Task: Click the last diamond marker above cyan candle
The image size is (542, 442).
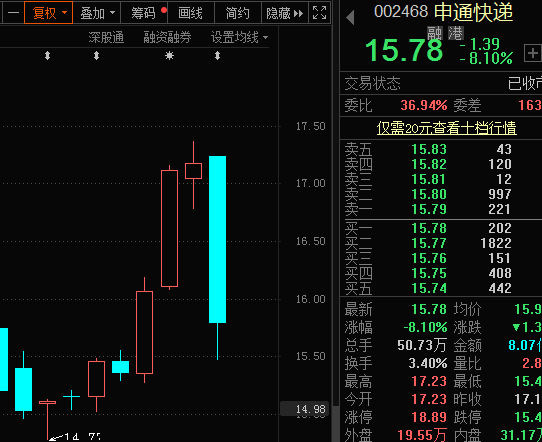Action: [217, 56]
